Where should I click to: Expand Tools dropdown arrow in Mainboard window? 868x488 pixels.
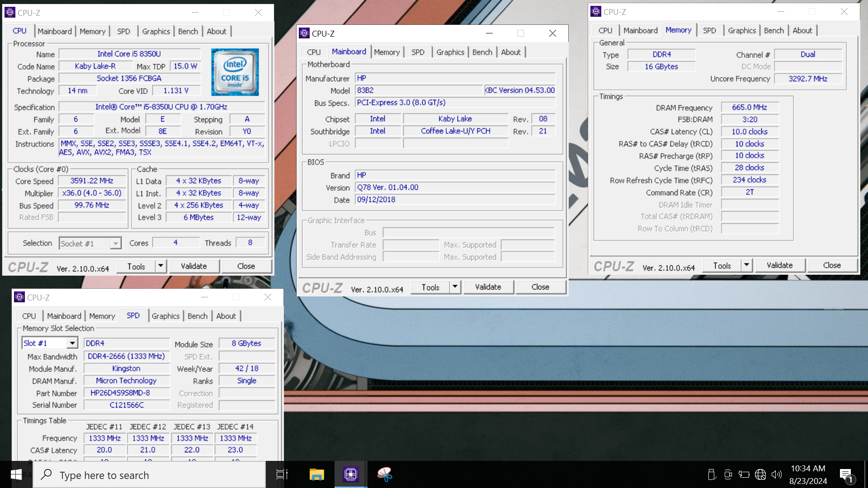point(455,286)
